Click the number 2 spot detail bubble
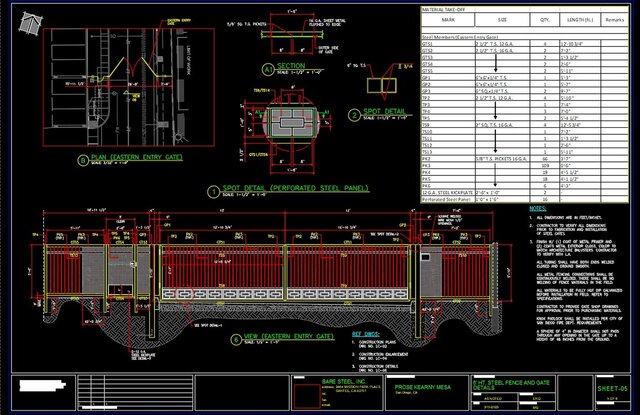Image resolution: width=640 pixels, height=415 pixels. coord(354,114)
